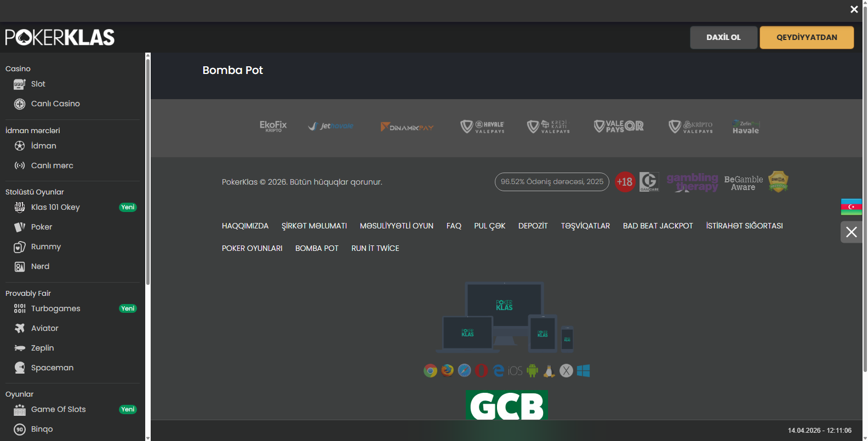Open the PUL ÇƏK withdrawal link
Viewport: 868px width, 441px height.
point(490,226)
